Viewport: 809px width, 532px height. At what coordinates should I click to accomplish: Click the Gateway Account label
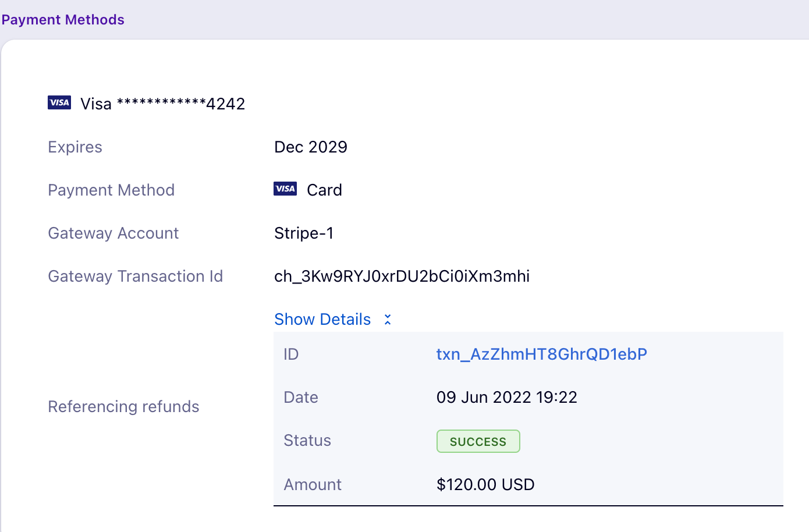click(113, 233)
